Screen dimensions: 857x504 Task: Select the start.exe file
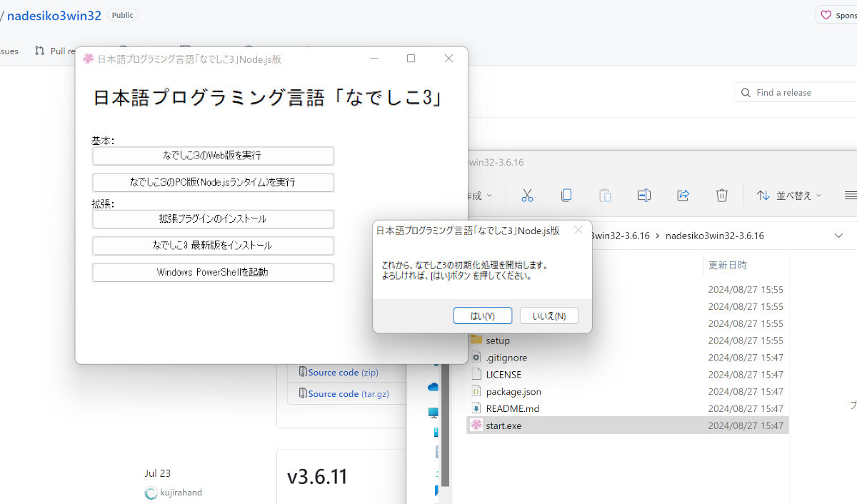tap(628, 425)
